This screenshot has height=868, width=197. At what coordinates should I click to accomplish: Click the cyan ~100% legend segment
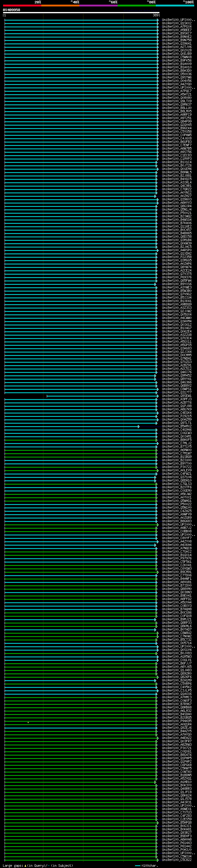point(175,6)
